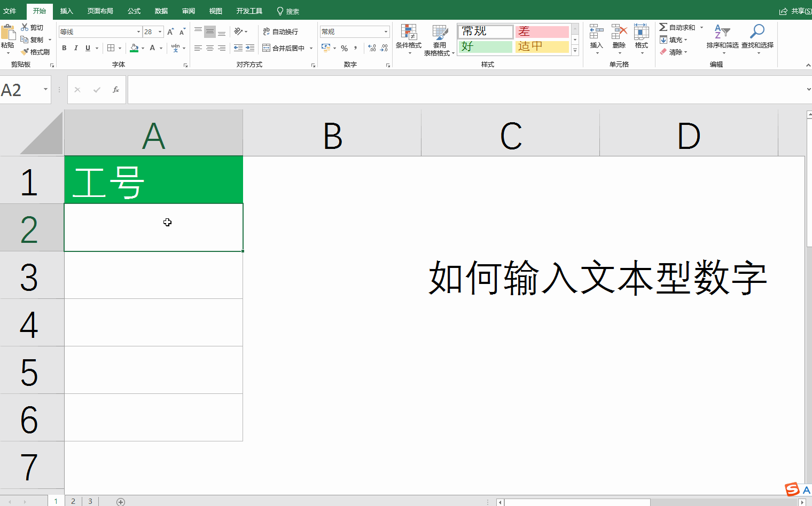This screenshot has height=506, width=812.
Task: Click inside the Name Box showing A2
Action: pyautogui.click(x=21, y=90)
